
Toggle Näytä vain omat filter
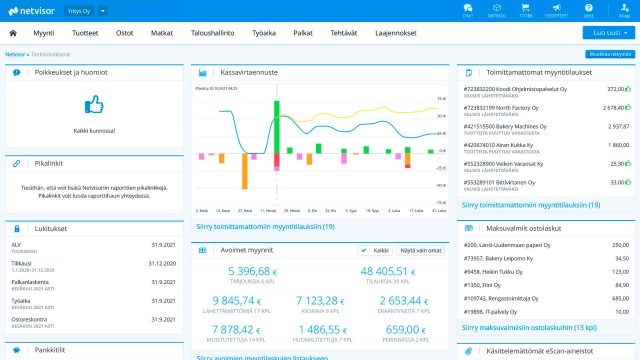coord(421,250)
